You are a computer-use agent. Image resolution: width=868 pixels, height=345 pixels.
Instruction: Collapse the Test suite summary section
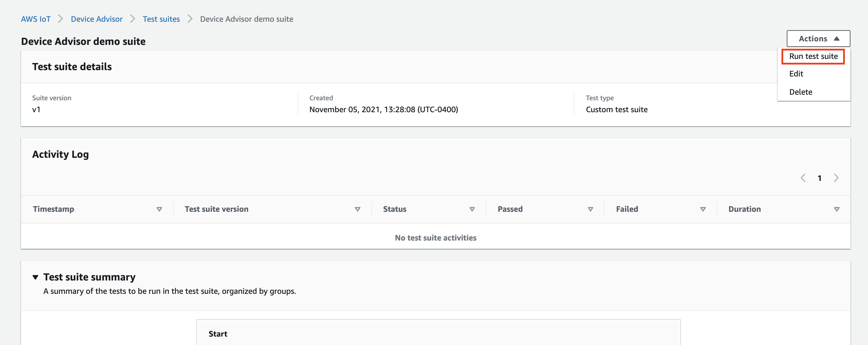(35, 277)
